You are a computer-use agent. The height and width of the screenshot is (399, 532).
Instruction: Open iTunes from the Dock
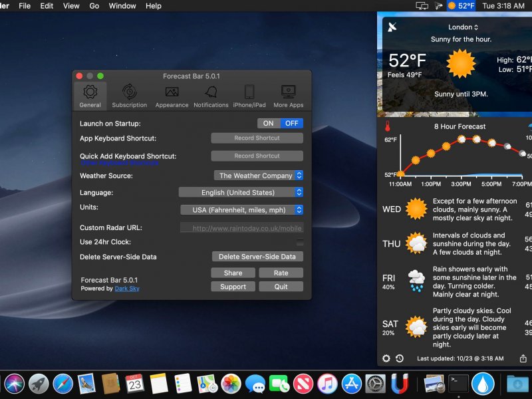tap(327, 384)
